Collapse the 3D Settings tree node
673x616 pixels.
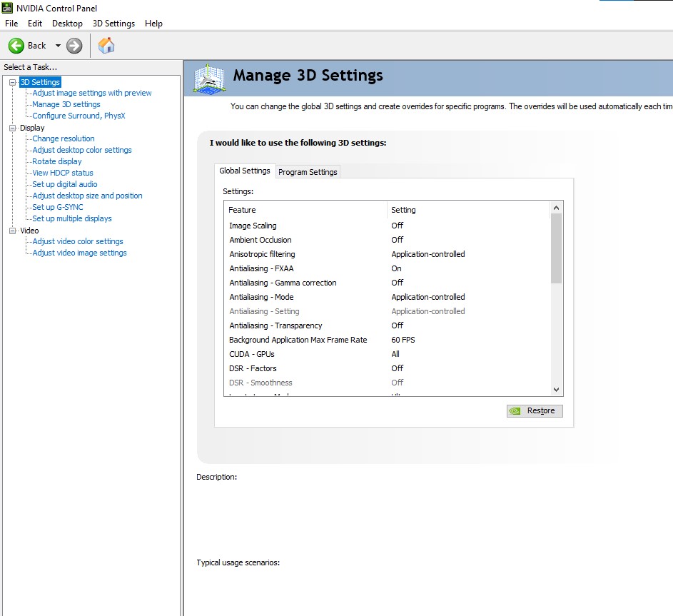coord(12,82)
